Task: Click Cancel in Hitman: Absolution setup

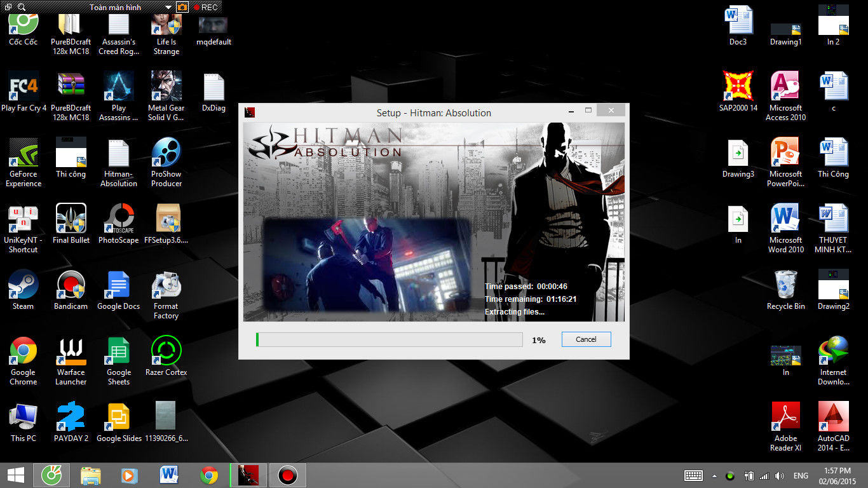Action: [586, 339]
